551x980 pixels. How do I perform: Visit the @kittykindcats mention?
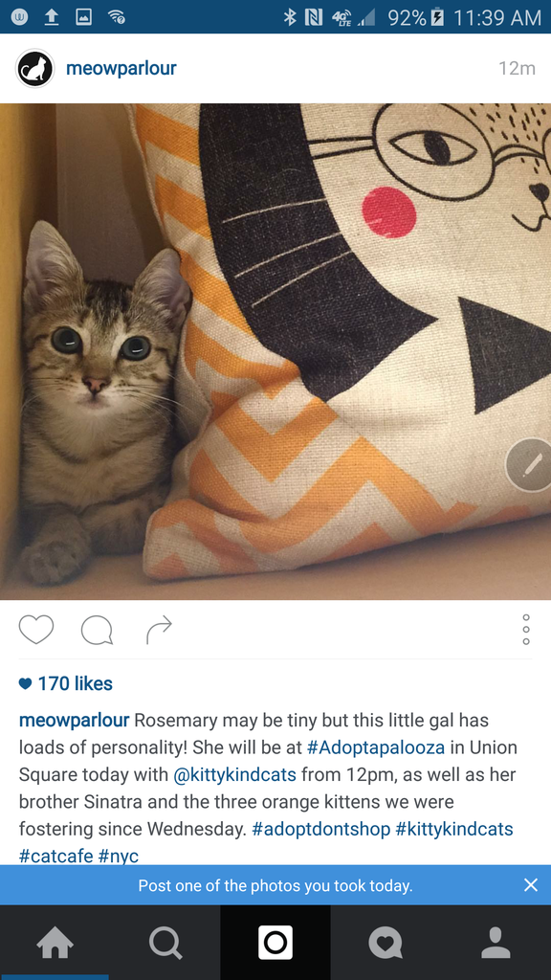[x=234, y=775]
